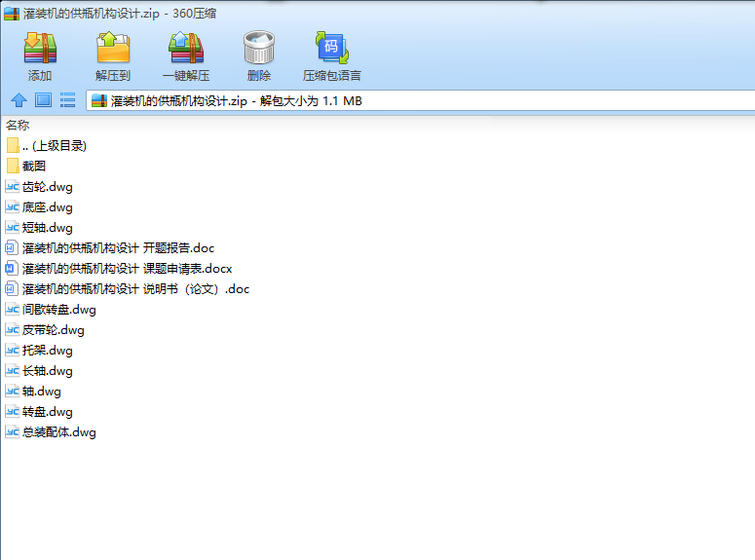
Task: Select file 底座.dwg
Action: (x=39, y=207)
